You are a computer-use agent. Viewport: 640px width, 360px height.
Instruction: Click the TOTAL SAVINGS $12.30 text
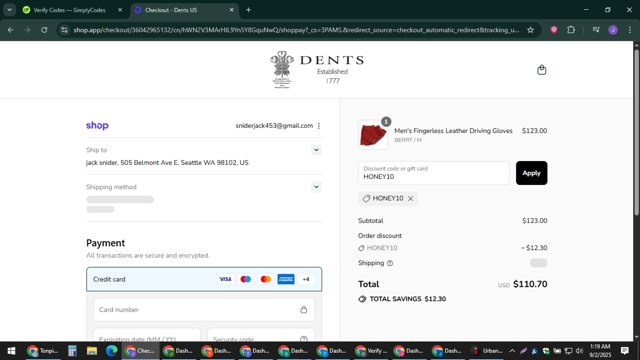pyautogui.click(x=407, y=299)
